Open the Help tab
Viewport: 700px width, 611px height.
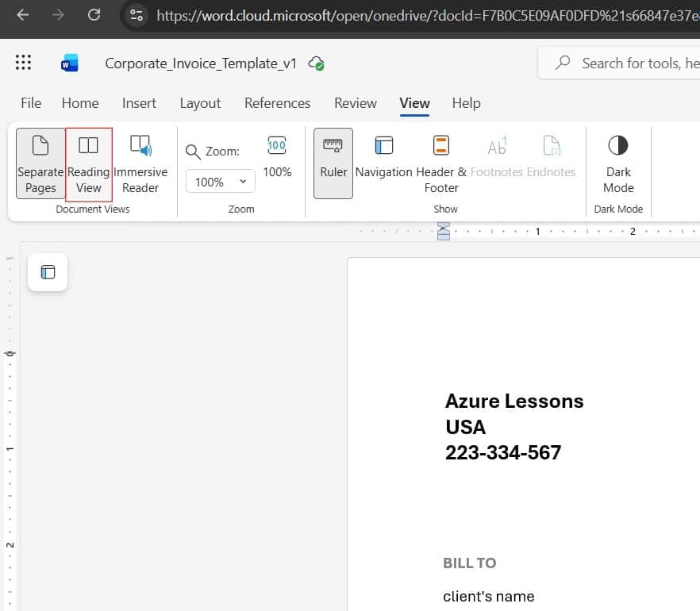pyautogui.click(x=466, y=103)
